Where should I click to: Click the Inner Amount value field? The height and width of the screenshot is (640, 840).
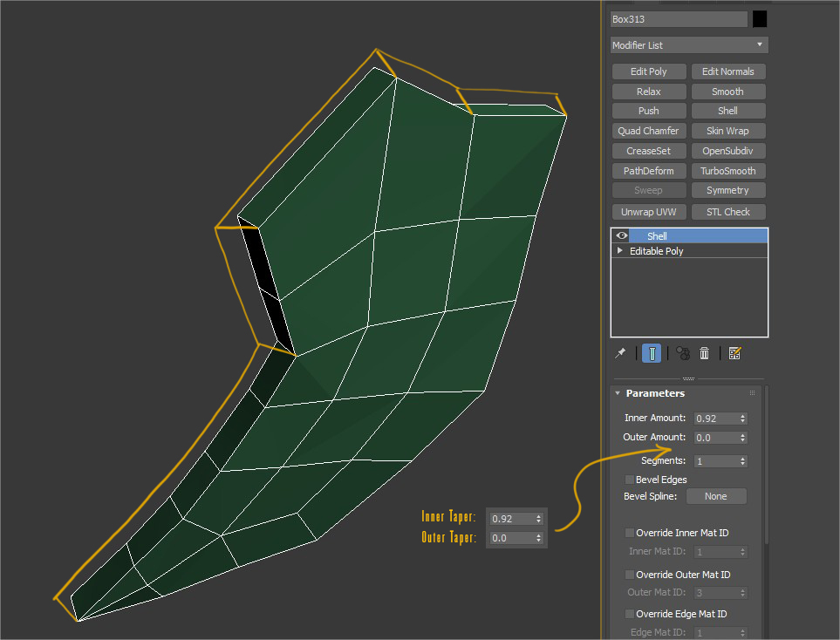717,418
